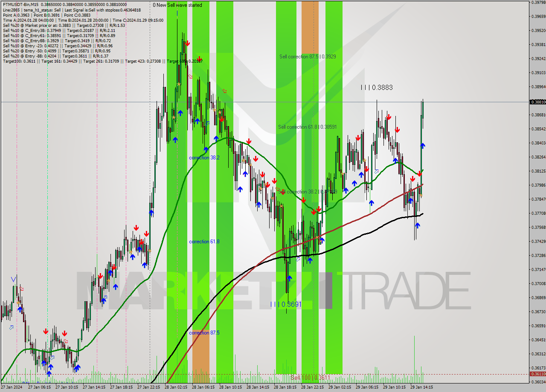546x392 pixels.
Task: Select 'Sell correction 87.5 | 0.3929' label
Action: coord(308,56)
